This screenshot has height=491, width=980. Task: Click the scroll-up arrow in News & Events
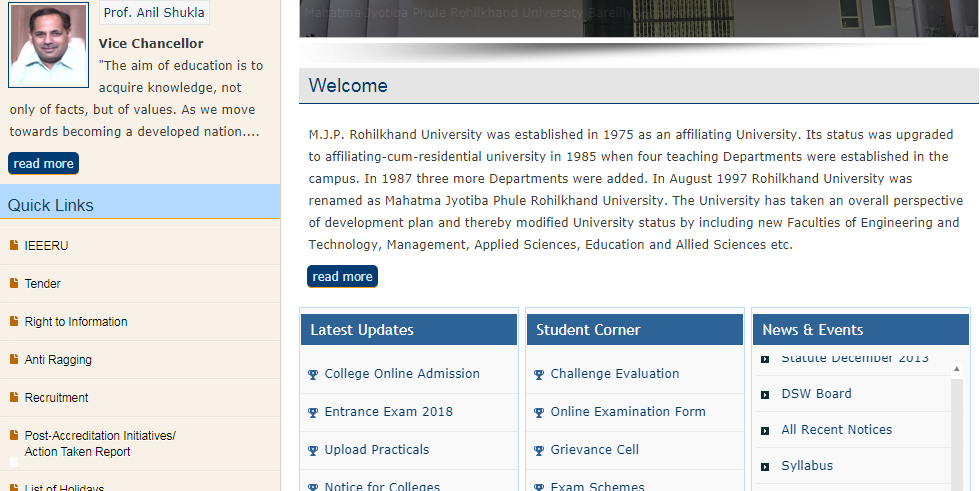click(956, 369)
